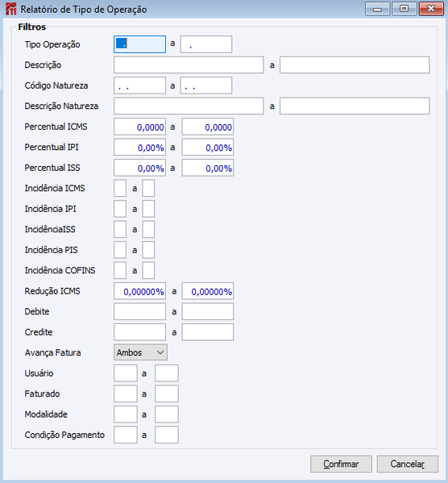Screen dimensions: 448x483
Task: Open the Avança Fatura dropdown
Action: click(x=140, y=352)
